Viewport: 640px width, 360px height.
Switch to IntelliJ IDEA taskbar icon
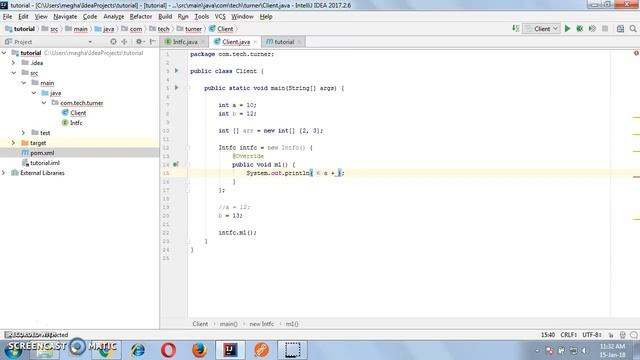point(230,350)
